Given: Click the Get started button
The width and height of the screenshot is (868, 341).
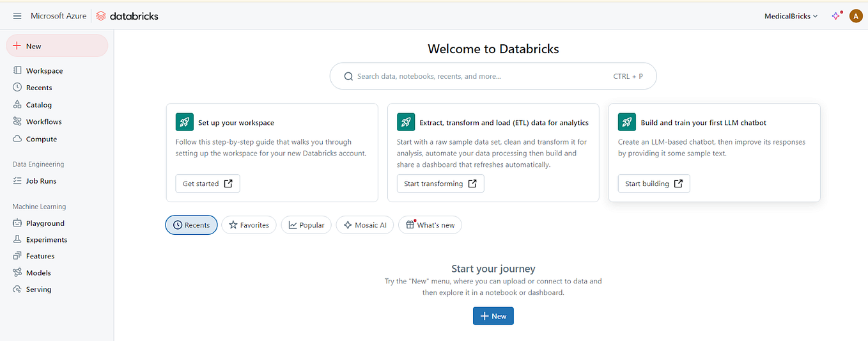Looking at the screenshot, I should [x=208, y=184].
